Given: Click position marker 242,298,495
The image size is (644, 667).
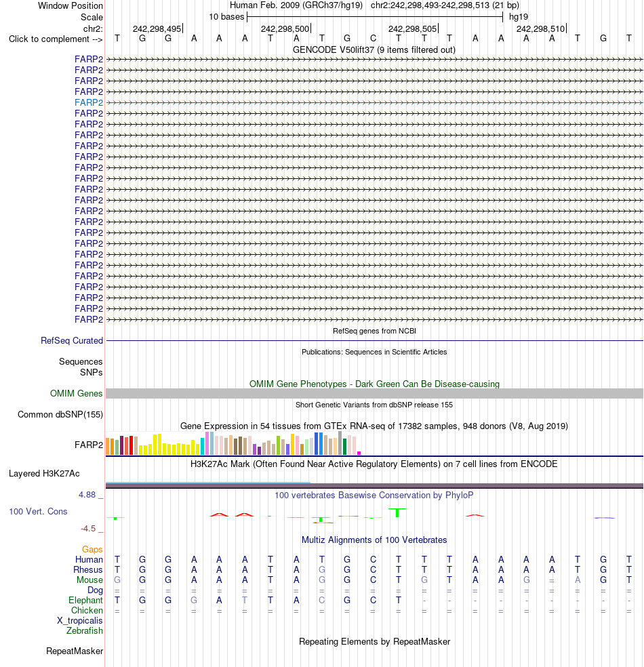Looking at the screenshot, I should (157, 29).
